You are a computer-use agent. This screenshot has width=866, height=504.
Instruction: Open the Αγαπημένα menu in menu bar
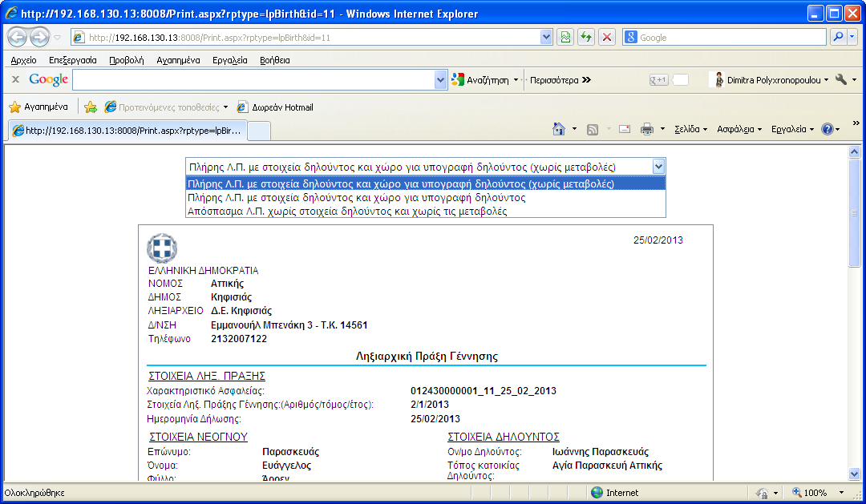click(178, 60)
